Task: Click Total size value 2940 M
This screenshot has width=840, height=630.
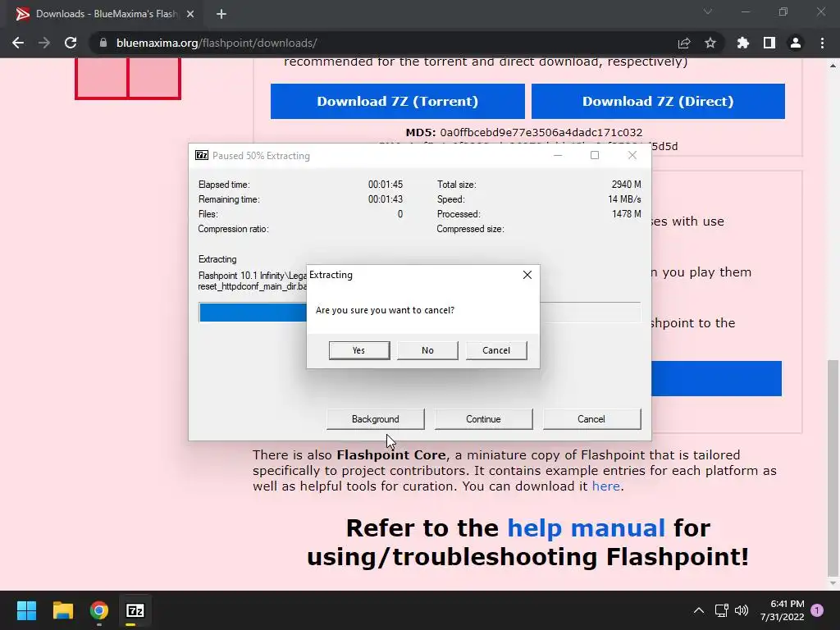Action: [626, 185]
